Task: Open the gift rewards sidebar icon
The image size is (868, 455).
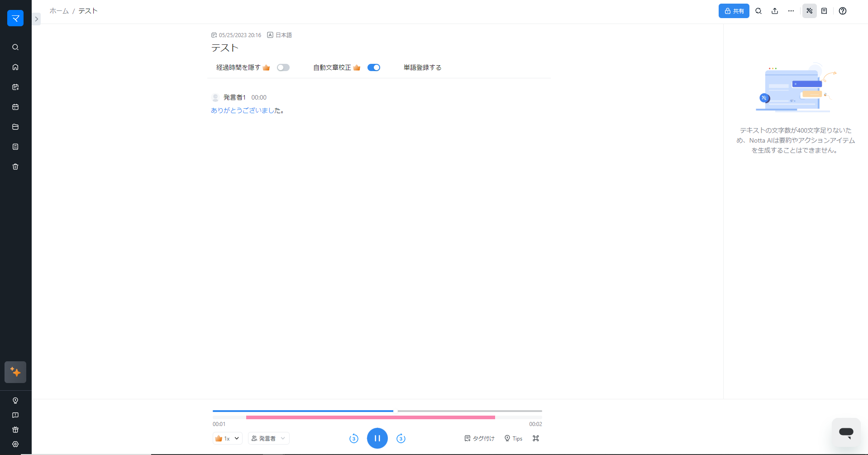Action: point(15,430)
